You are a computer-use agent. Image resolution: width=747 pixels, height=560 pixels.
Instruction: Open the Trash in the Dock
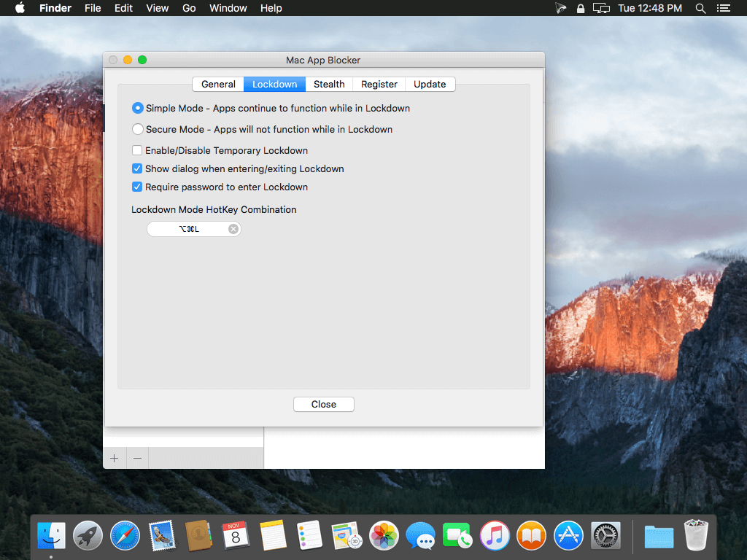696,535
